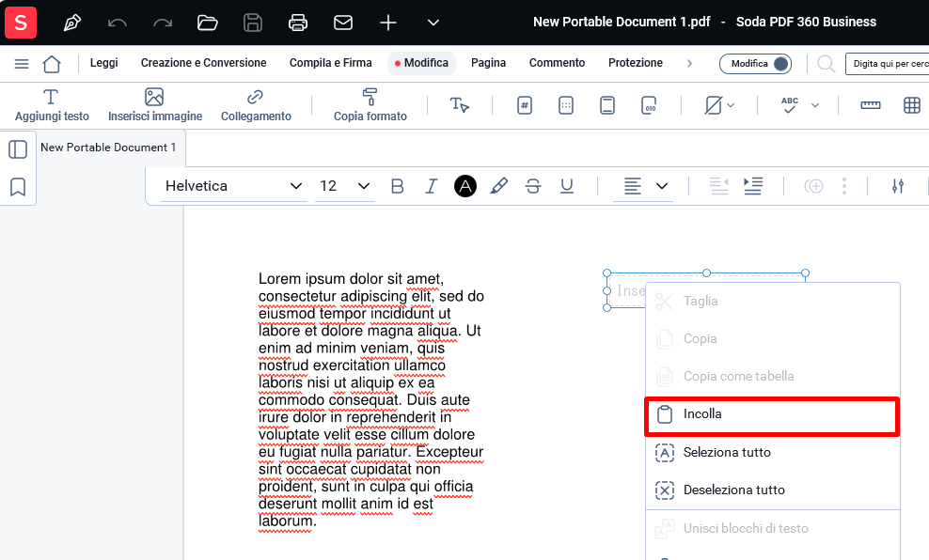Undo the last action
Viewport: 929px width, 560px height.
tap(118, 23)
